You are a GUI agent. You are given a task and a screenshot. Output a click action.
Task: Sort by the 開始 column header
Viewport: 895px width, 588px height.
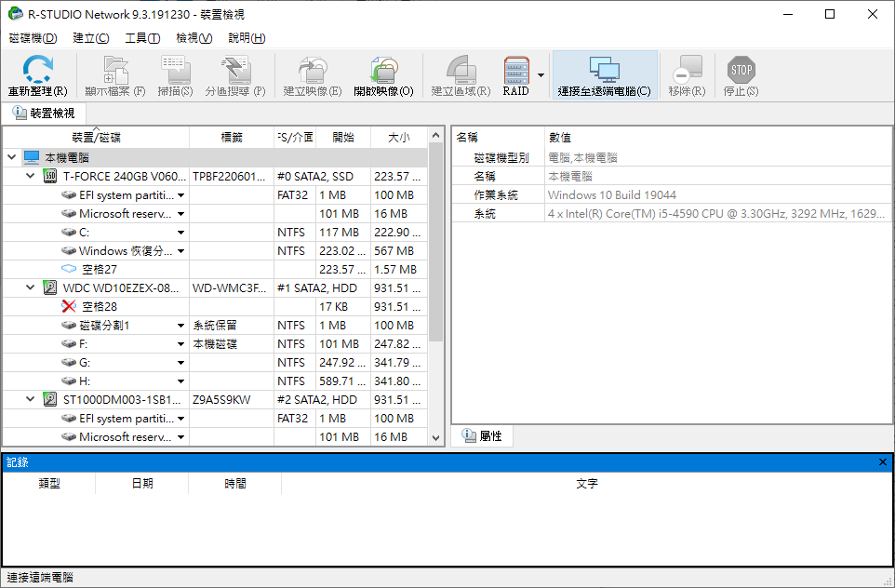[x=343, y=138]
